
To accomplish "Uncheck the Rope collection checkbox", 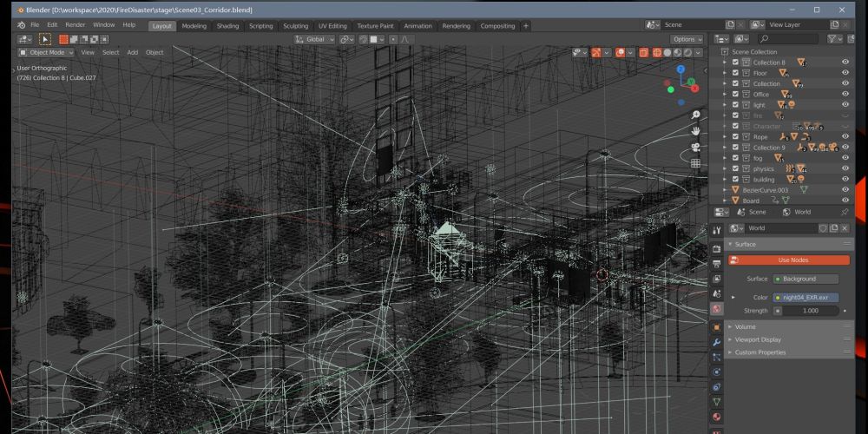I will 735,137.
